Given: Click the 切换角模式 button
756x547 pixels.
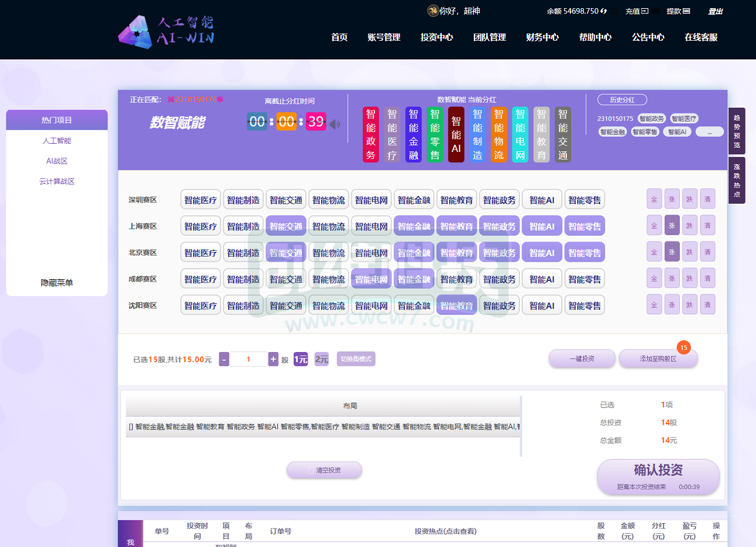Looking at the screenshot, I should 356,359.
